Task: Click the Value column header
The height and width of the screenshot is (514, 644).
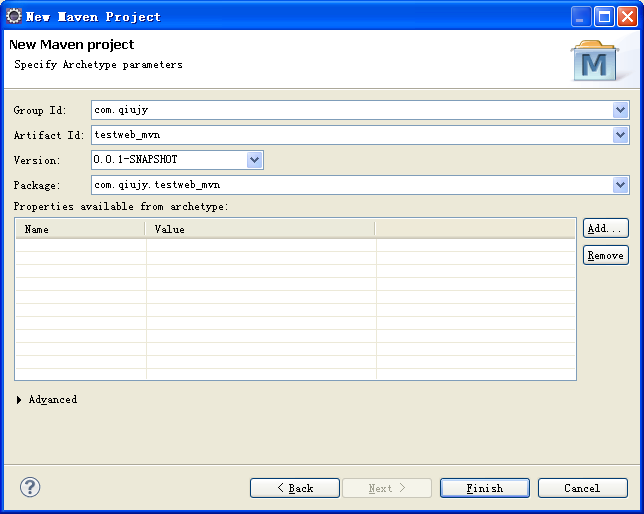Action: pos(260,229)
